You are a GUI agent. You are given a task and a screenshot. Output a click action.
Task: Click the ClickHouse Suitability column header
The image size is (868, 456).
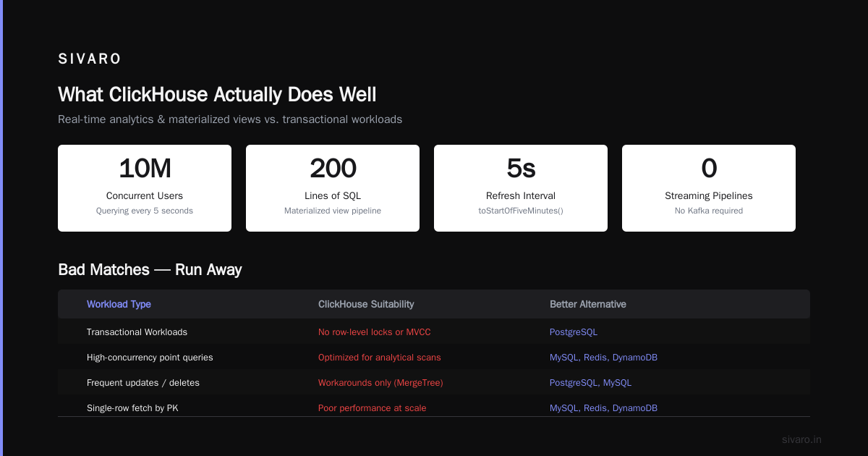coord(366,304)
